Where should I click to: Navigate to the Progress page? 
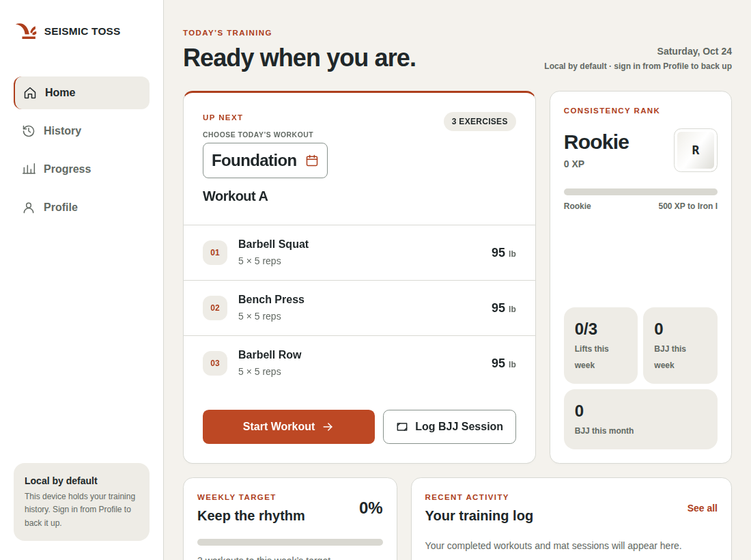[81, 169]
